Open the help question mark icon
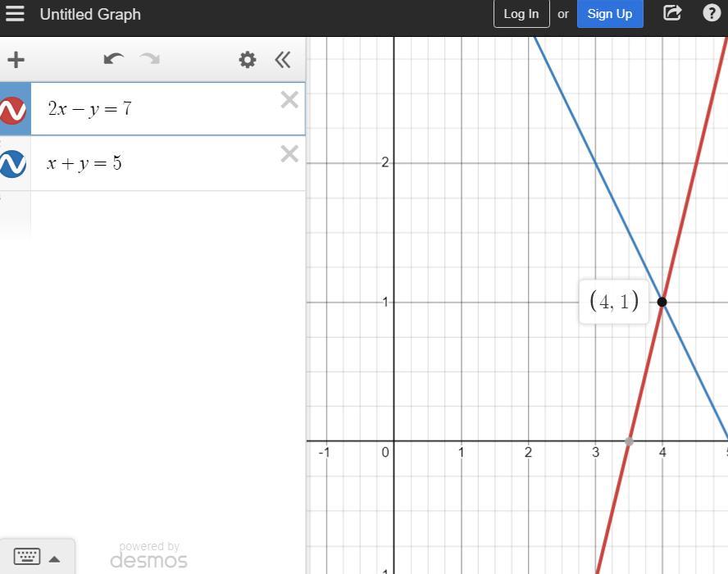This screenshot has height=574, width=728. click(712, 13)
